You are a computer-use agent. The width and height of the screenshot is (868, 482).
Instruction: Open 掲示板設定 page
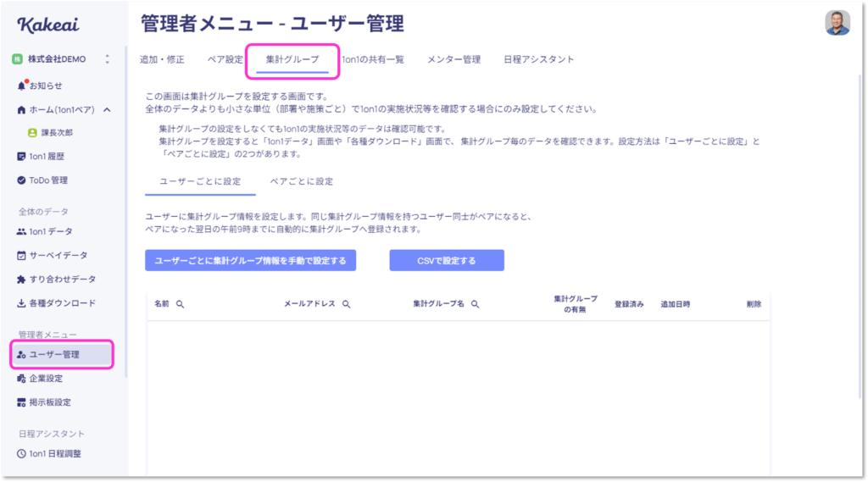tap(50, 402)
